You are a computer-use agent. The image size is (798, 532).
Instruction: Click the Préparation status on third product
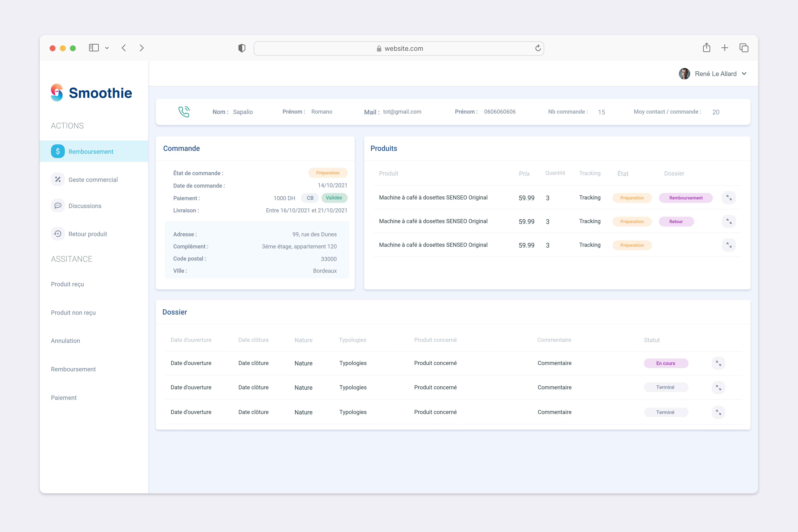[x=632, y=245]
